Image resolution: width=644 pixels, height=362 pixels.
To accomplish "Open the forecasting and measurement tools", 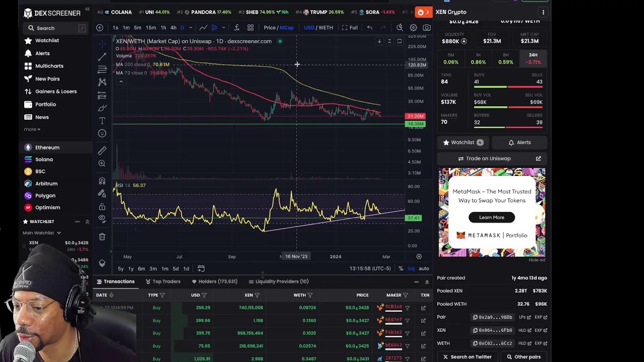I will (x=102, y=95).
